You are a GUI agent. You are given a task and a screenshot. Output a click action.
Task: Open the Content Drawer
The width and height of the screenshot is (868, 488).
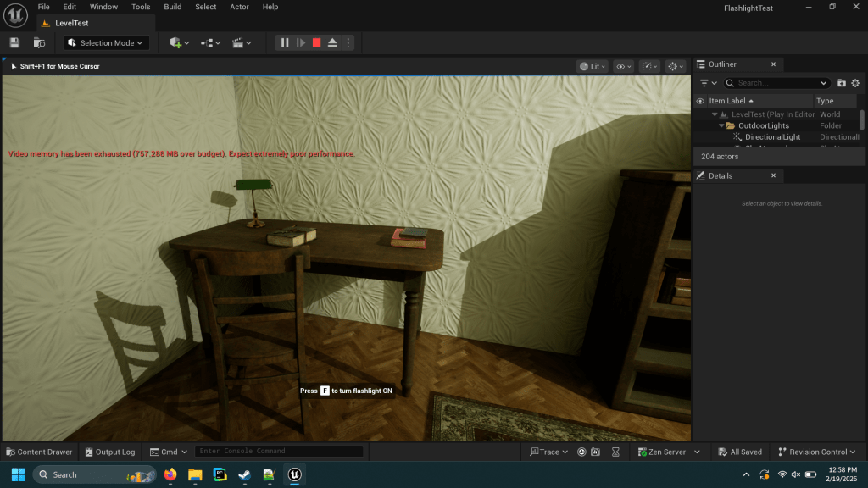[39, 452]
